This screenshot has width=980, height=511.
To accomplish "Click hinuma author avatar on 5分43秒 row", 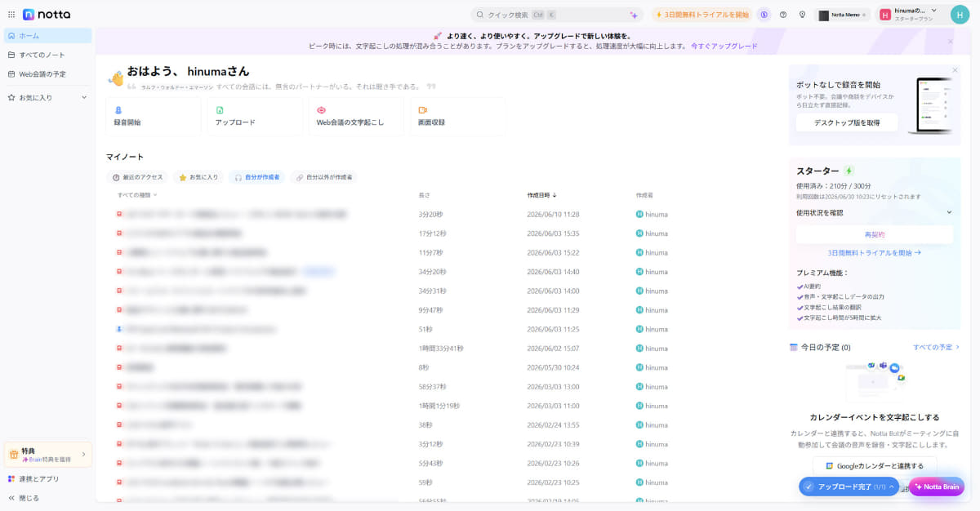I will [x=639, y=463].
